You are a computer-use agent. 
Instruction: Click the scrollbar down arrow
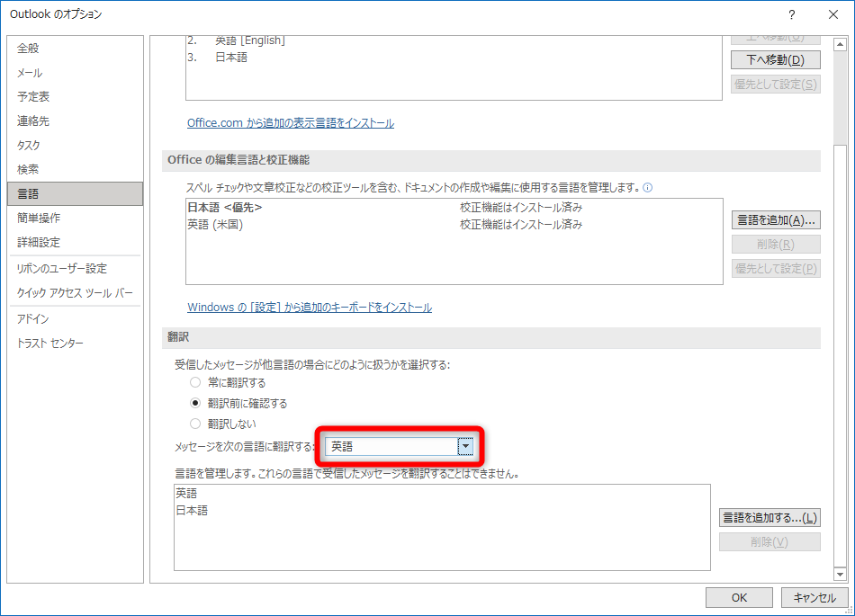[x=841, y=574]
